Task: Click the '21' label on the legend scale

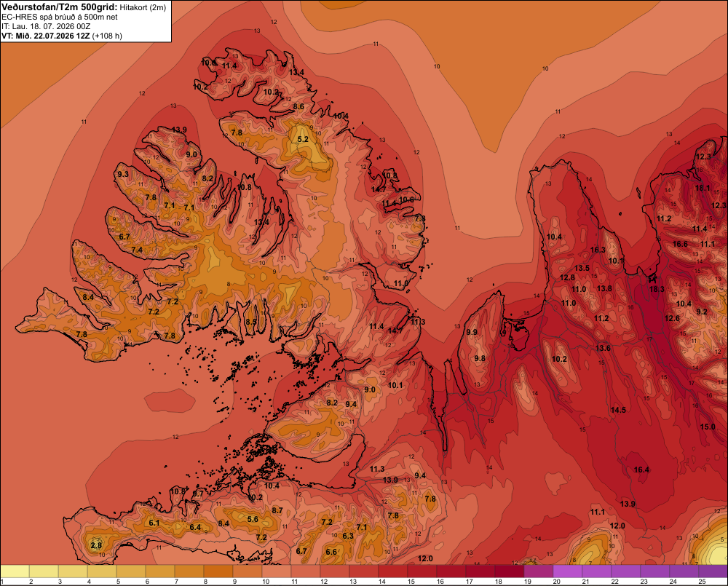Action: [x=585, y=582]
